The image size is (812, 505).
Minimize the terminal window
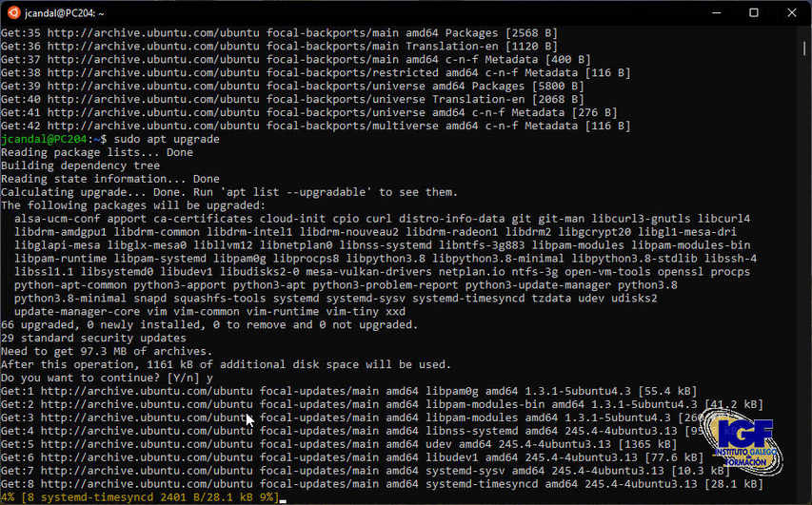pos(709,13)
